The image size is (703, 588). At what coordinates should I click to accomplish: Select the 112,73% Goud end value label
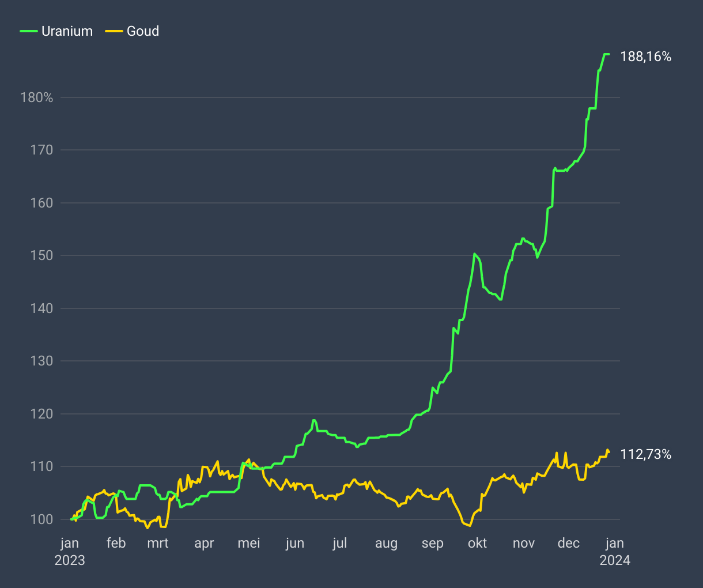pyautogui.click(x=645, y=455)
